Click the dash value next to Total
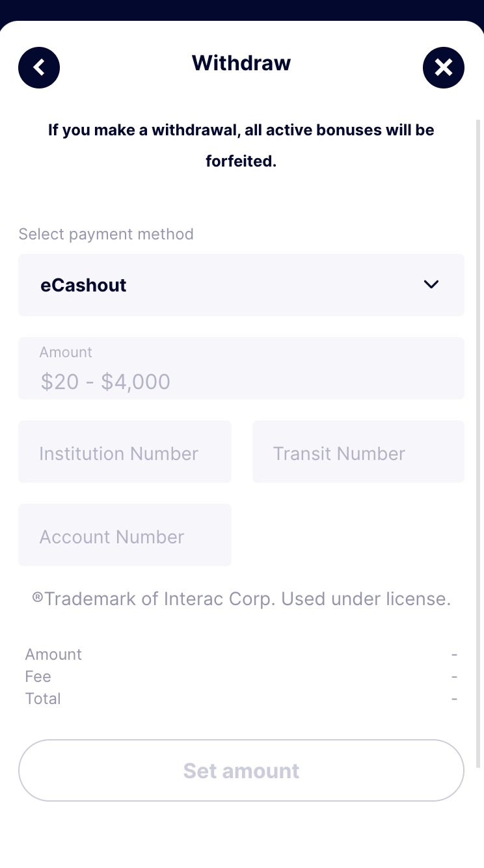 (454, 699)
